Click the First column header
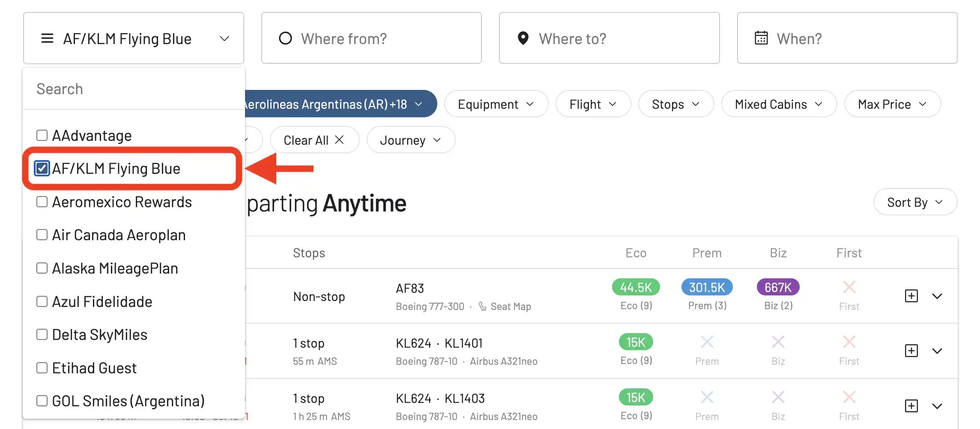 [849, 253]
